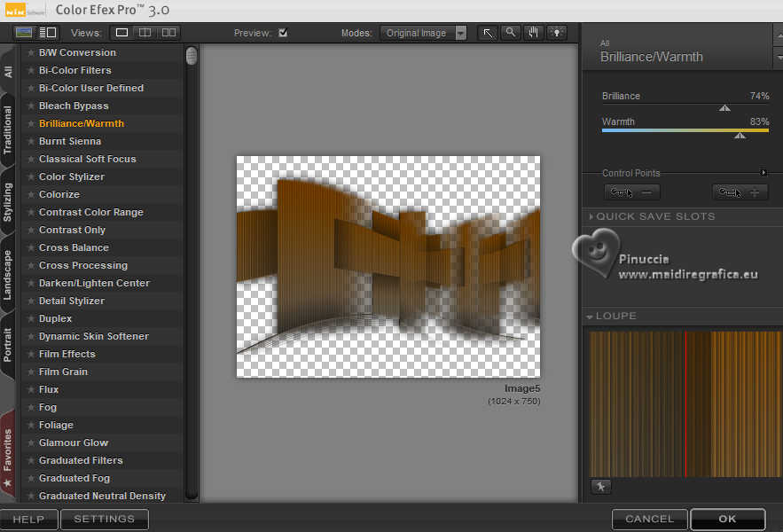783x532 pixels.
Task: Click the Cancel button
Action: click(x=649, y=519)
